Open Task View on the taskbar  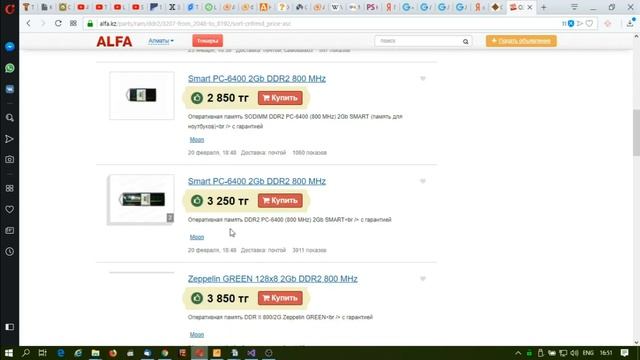[x=42, y=353]
